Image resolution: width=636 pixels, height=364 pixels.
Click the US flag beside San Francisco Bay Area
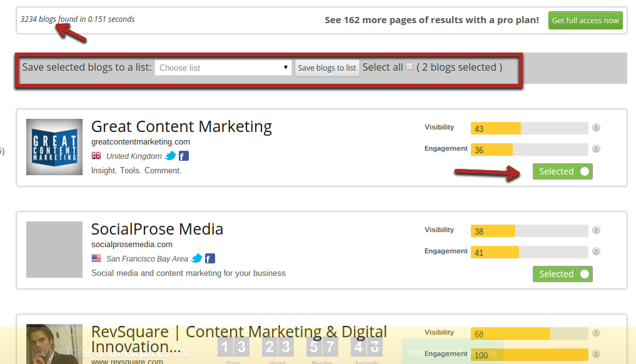[96, 258]
